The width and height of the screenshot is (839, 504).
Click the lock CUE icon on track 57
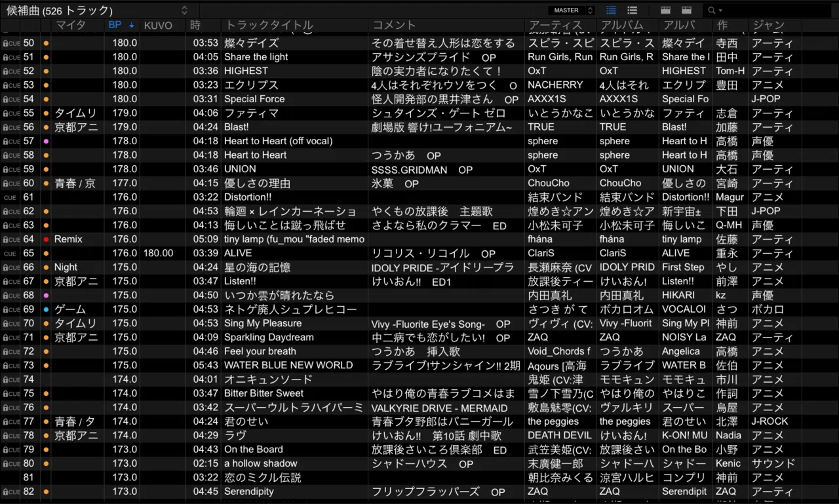[10, 142]
